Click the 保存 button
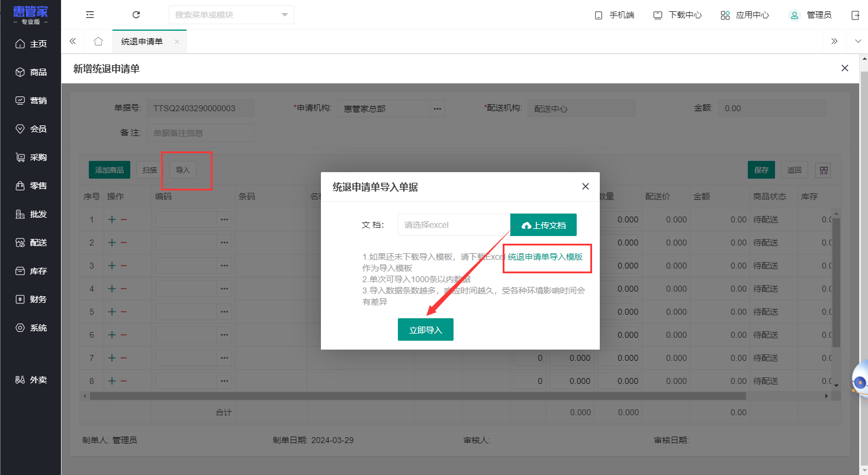 (x=761, y=170)
